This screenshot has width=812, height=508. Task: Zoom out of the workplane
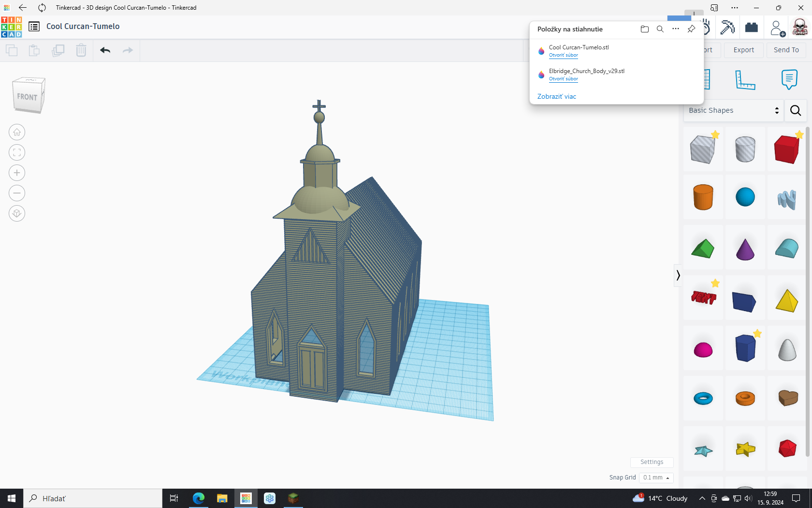click(x=17, y=193)
